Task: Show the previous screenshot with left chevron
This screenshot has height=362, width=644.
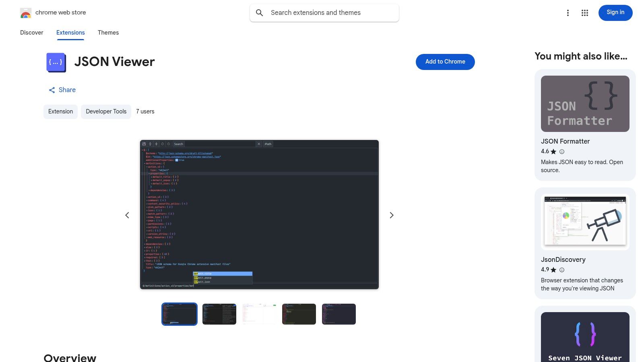Action: pyautogui.click(x=127, y=215)
